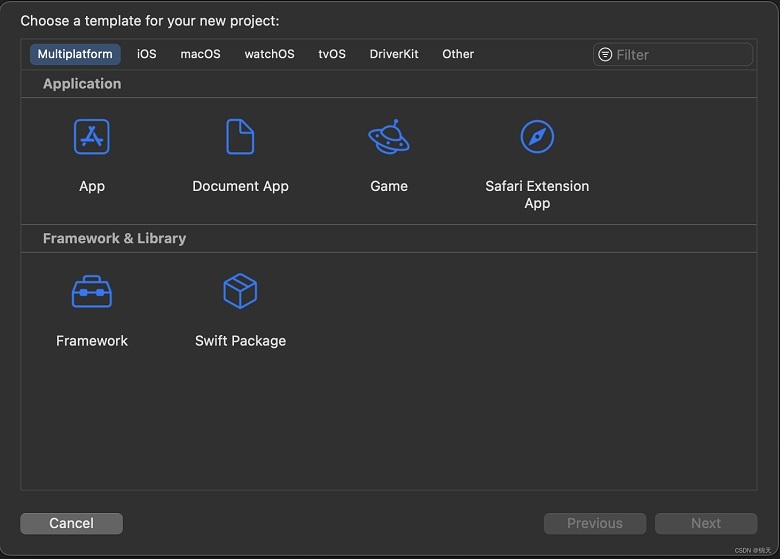Click the filter icon in search field
This screenshot has width=780, height=559.
click(605, 54)
